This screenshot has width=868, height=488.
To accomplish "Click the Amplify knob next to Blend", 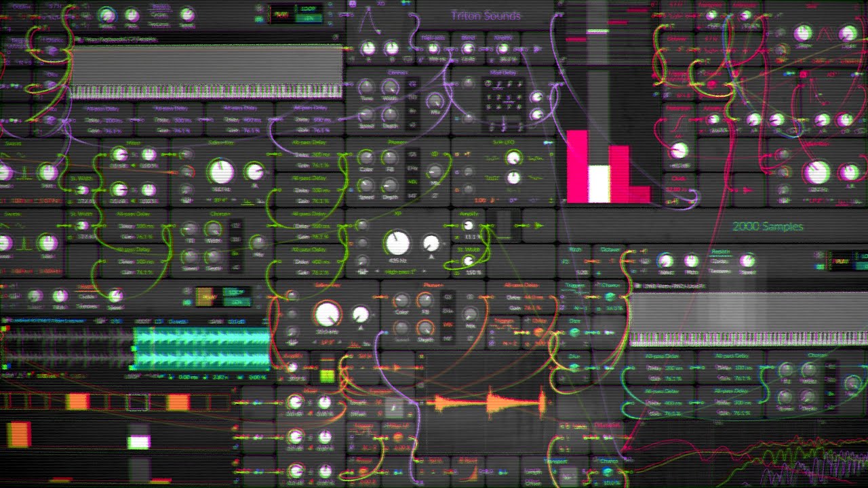I will [x=502, y=48].
